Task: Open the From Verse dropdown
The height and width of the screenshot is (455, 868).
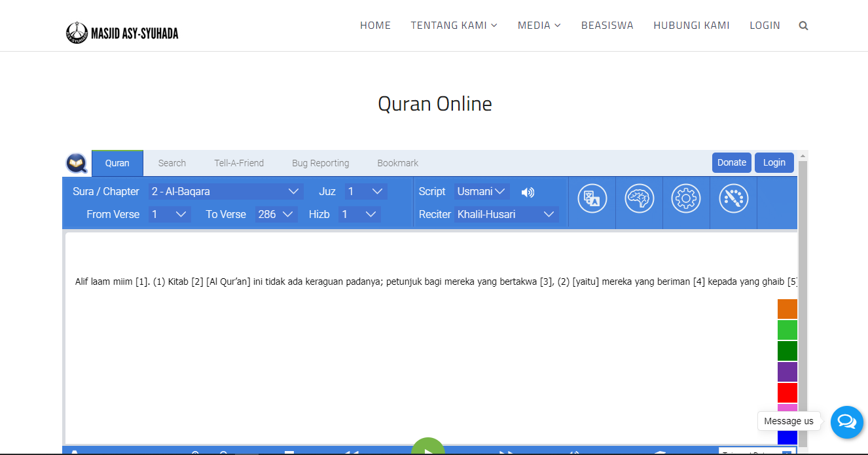Action: (170, 214)
